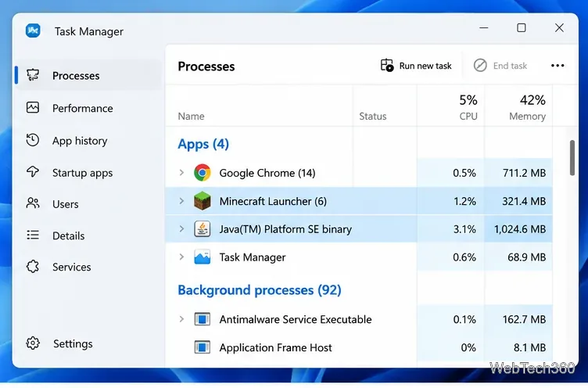Click the Details list icon

pos(33,235)
